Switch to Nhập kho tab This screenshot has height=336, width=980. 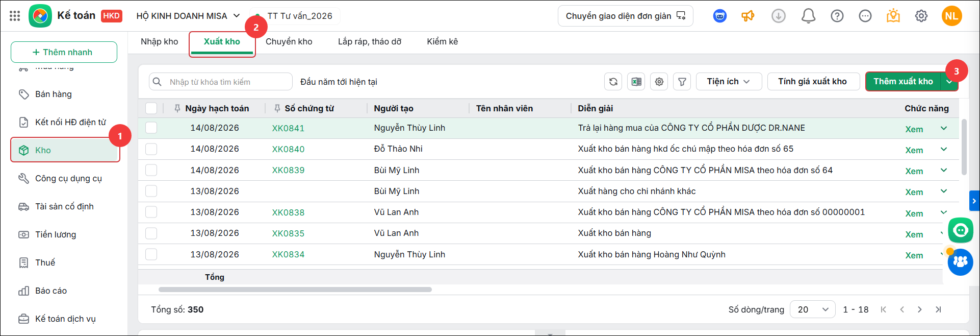pos(160,42)
